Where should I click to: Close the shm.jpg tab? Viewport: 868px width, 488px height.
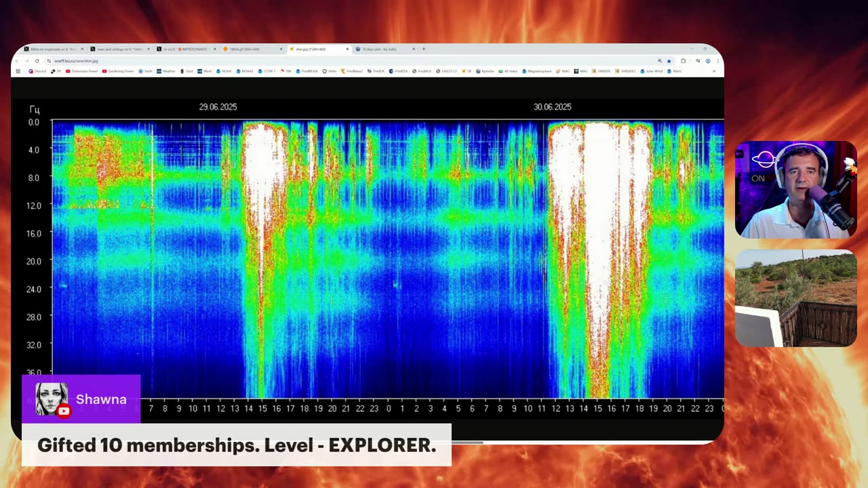click(348, 49)
